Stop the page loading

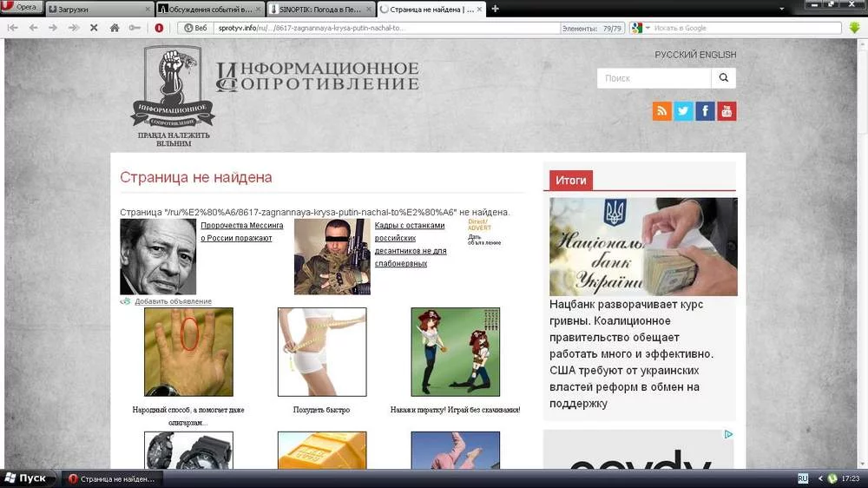[x=94, y=28]
